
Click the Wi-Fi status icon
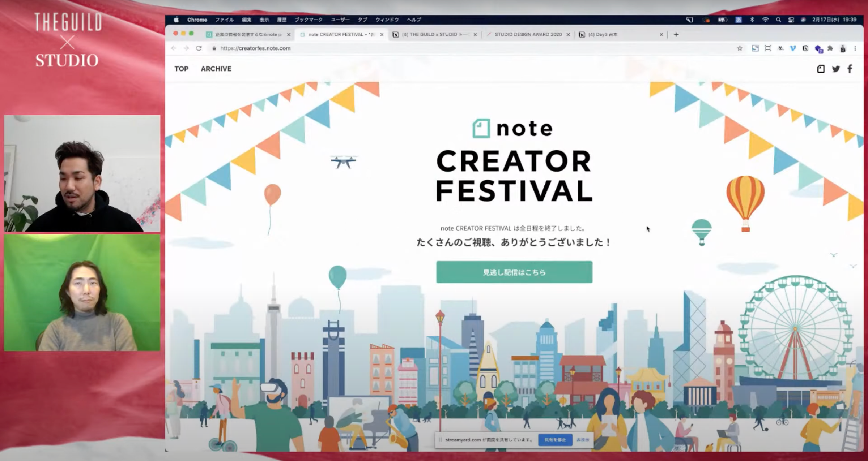pos(765,20)
